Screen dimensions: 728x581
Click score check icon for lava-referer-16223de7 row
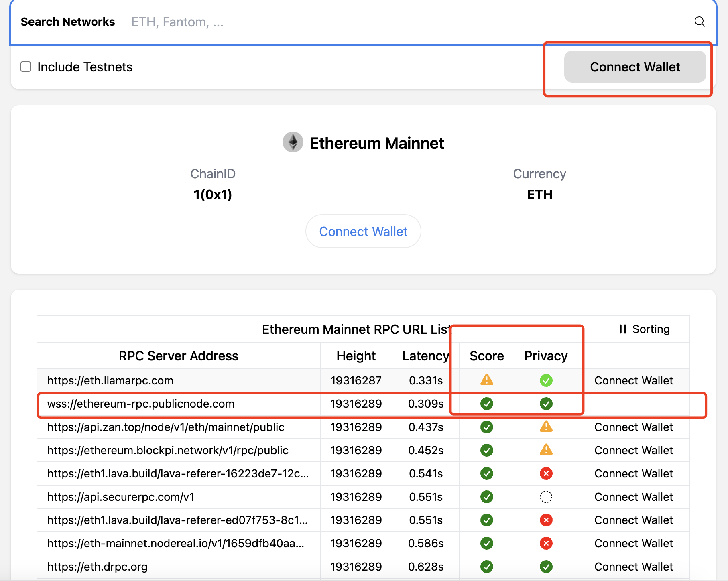487,473
